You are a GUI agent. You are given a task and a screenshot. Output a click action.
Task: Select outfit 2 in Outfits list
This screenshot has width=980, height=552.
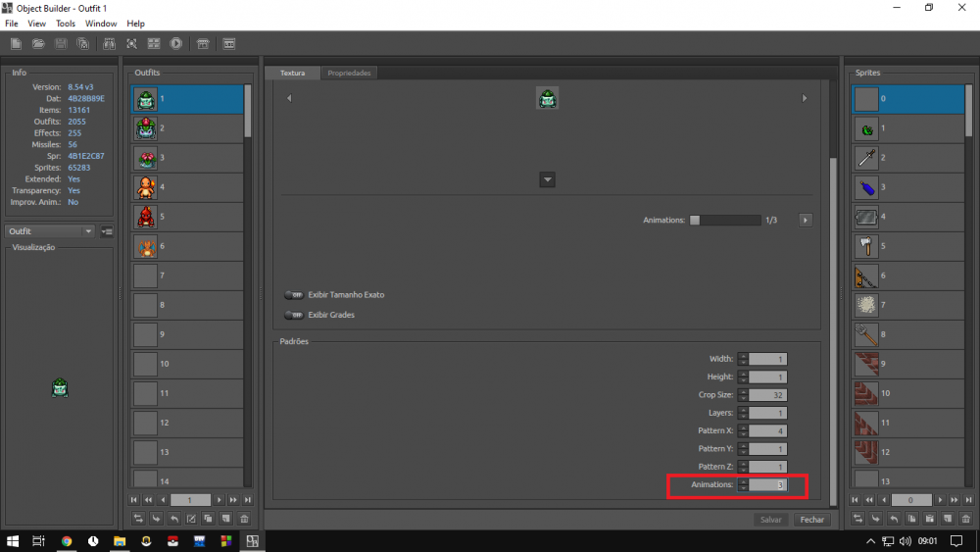point(187,128)
